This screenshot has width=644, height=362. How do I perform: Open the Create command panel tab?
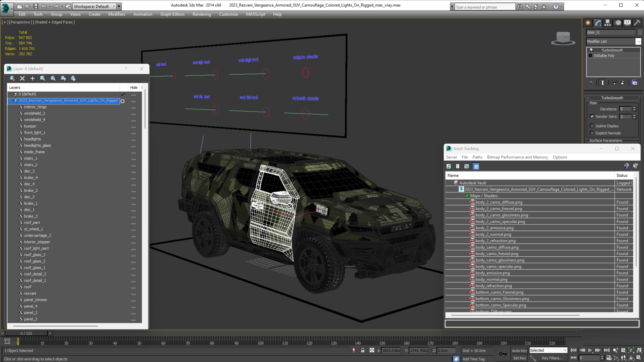click(x=588, y=23)
